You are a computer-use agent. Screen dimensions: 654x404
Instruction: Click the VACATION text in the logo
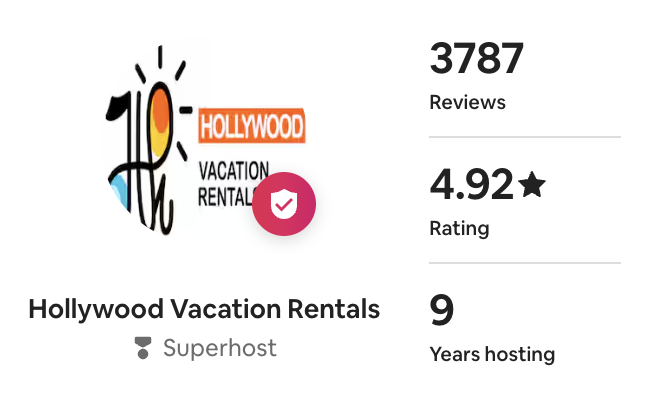point(234,171)
